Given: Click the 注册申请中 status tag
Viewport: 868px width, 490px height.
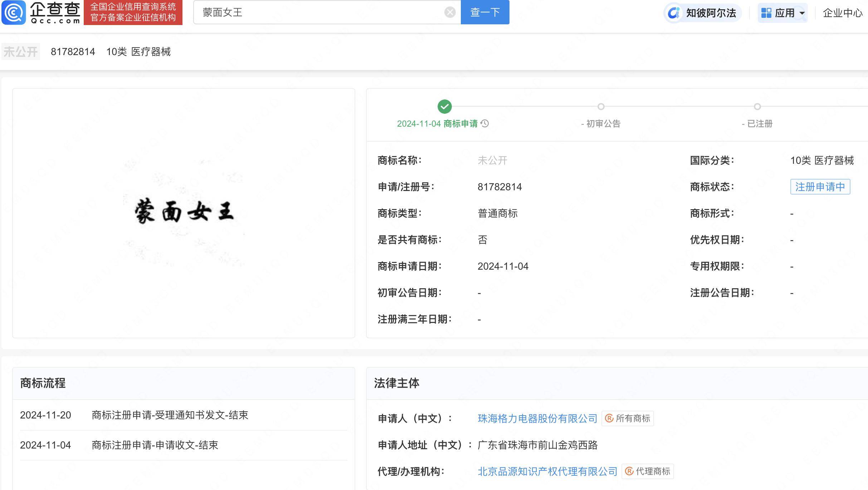Looking at the screenshot, I should click(x=820, y=187).
